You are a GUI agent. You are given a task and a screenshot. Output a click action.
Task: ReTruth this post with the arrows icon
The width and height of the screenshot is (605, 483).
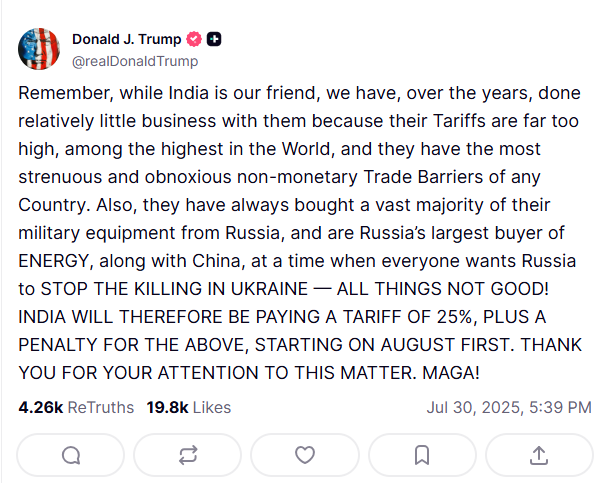188,455
